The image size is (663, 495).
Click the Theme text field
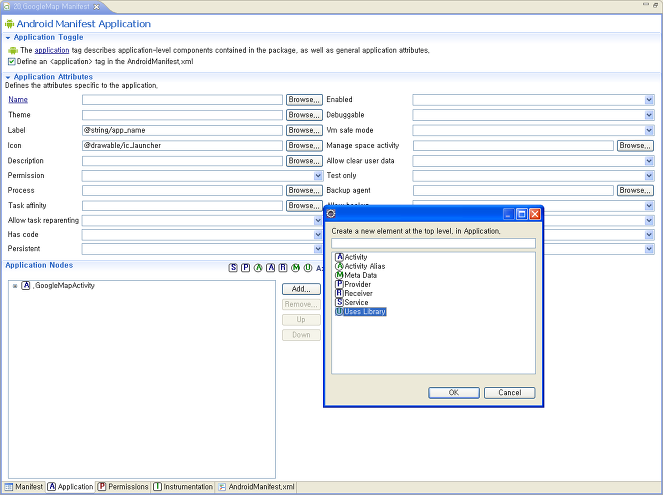(182, 115)
